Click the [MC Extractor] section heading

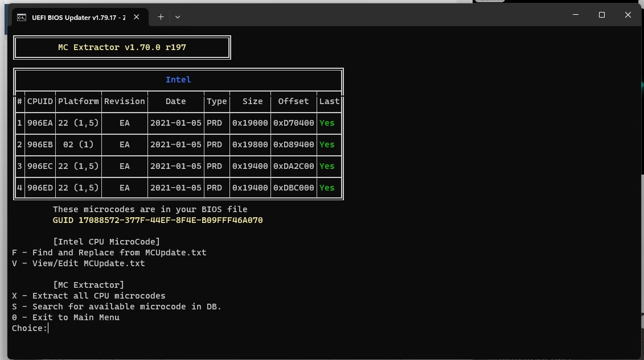(88, 285)
